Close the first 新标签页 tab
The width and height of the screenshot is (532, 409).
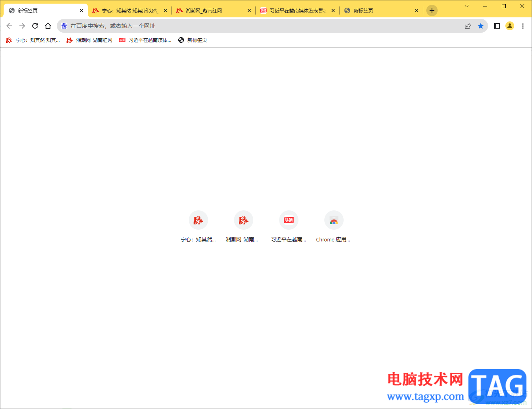pos(81,10)
